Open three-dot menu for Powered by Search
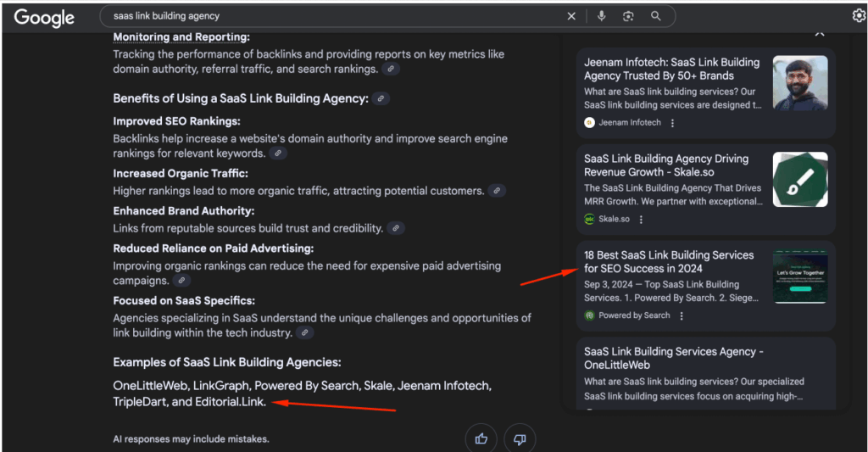The width and height of the screenshot is (868, 452). click(682, 315)
